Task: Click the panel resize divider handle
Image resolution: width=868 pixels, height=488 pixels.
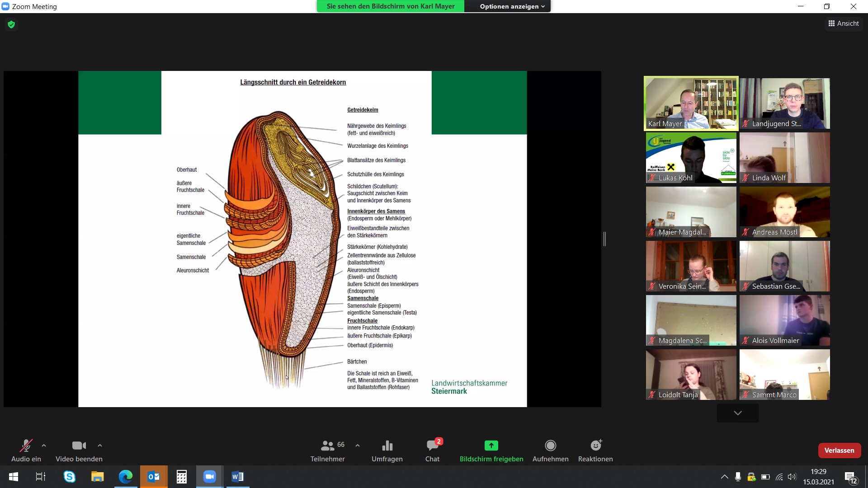Action: point(604,239)
